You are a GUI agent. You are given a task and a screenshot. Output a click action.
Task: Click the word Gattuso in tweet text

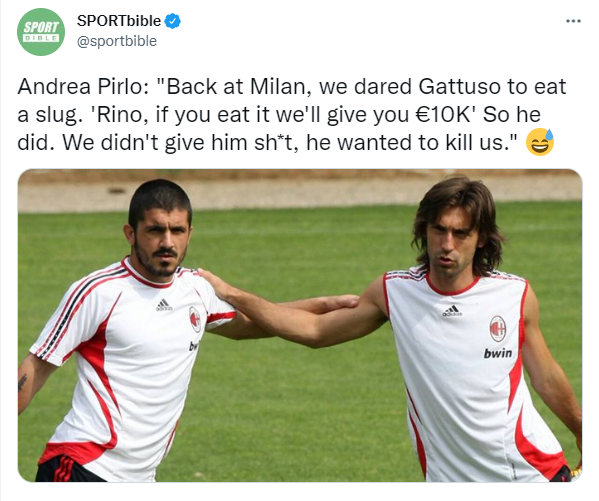click(459, 86)
